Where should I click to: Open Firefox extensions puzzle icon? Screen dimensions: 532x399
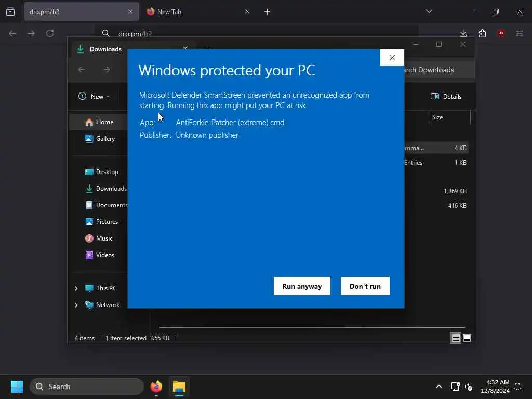point(482,33)
